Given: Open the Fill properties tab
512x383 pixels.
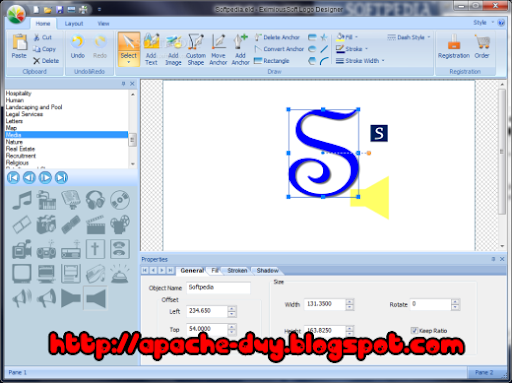Looking at the screenshot, I should (215, 270).
